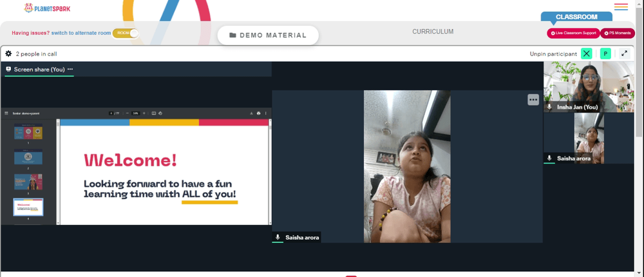
Task: Select slide 3 thumbnail in PDF sidebar
Action: 28,182
